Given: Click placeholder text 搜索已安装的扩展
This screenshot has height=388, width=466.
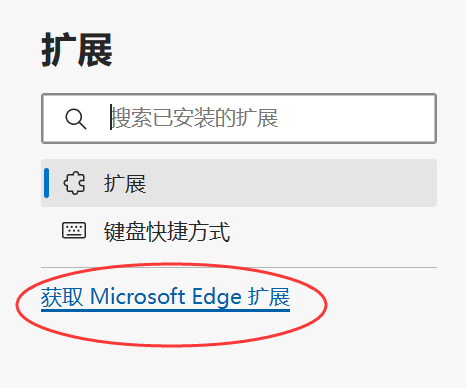Looking at the screenshot, I should click(194, 118).
